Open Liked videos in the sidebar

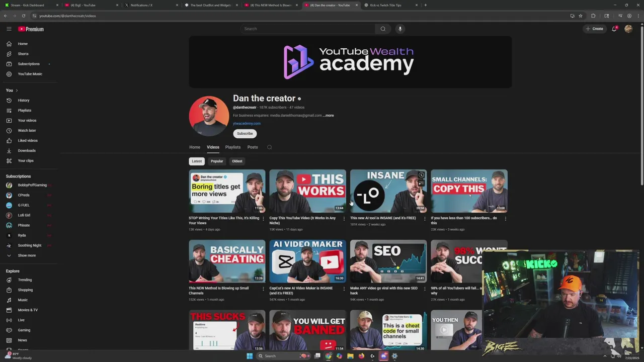point(29,140)
